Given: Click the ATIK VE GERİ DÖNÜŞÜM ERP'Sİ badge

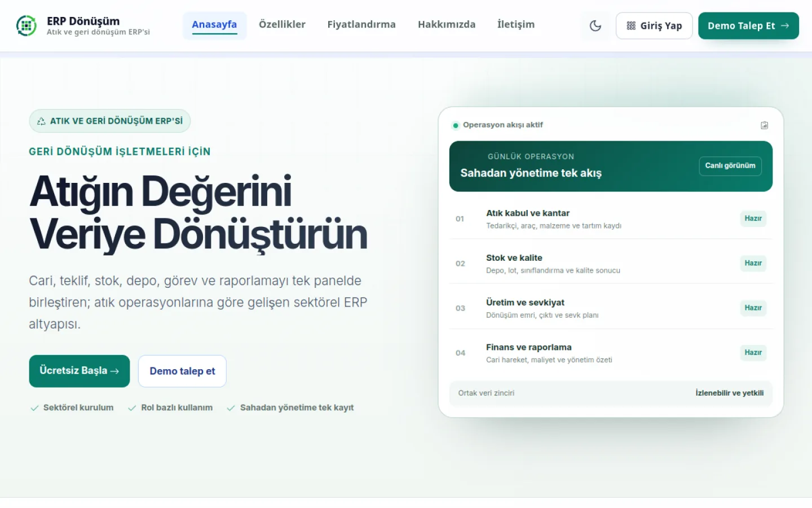Looking at the screenshot, I should (110, 121).
